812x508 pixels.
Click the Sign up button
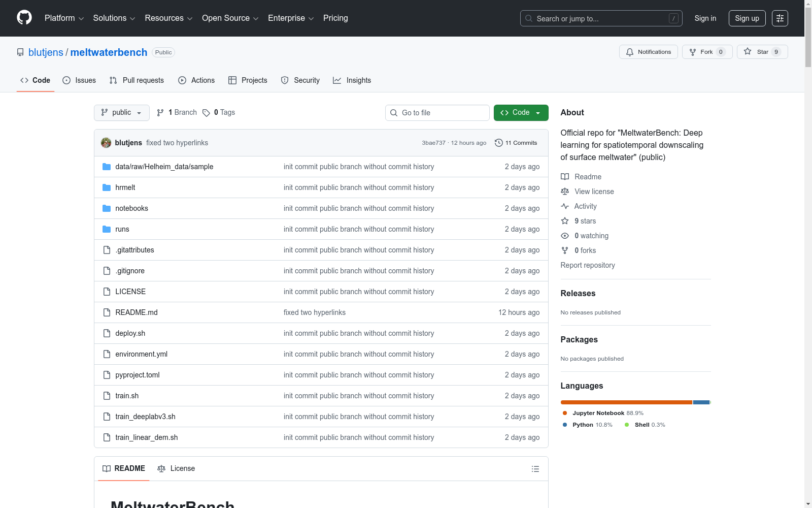point(747,18)
